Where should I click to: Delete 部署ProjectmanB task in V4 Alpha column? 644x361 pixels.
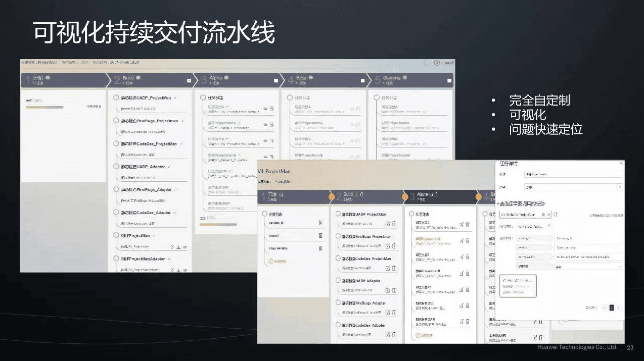coord(468,273)
